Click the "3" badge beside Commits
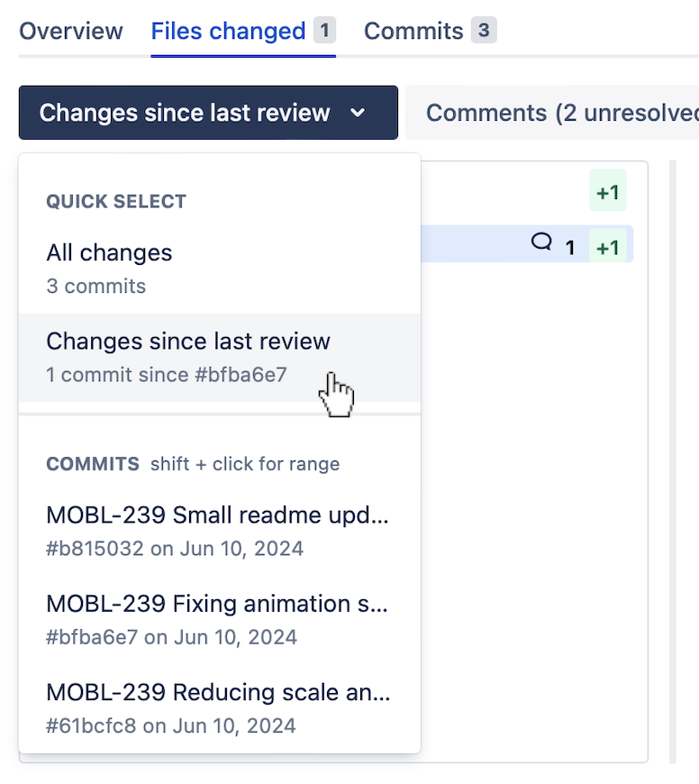 click(485, 29)
